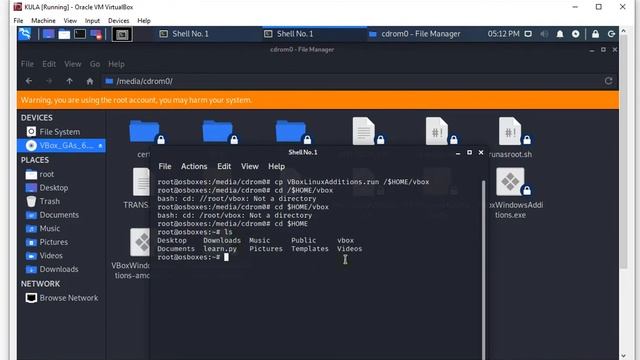Open File menu in Shell window
The height and width of the screenshot is (360, 640).
click(x=165, y=167)
